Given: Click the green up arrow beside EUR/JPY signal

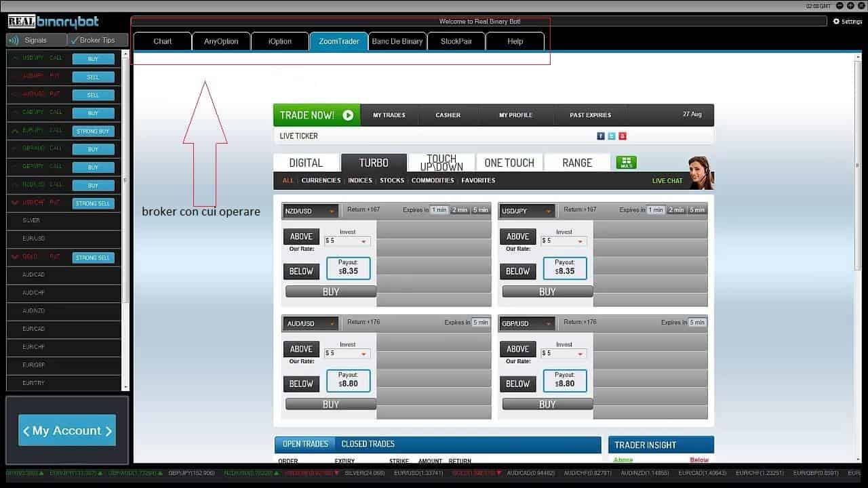Looking at the screenshot, I should coord(16,130).
